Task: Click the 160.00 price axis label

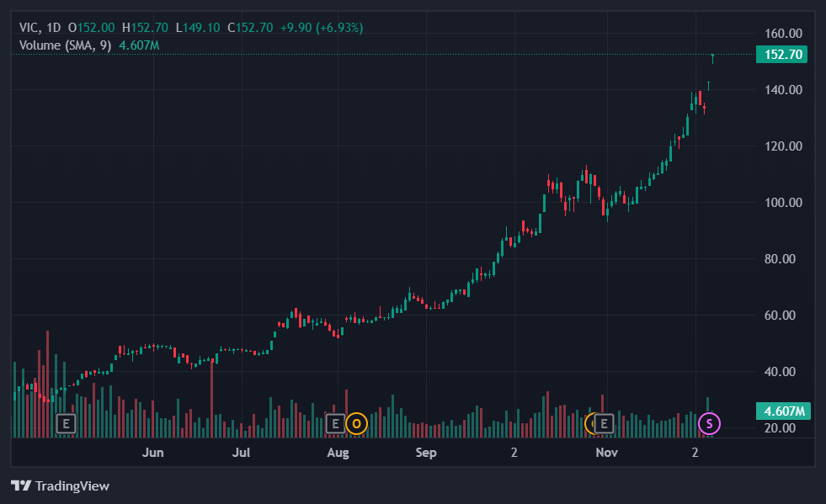Action: 781,34
